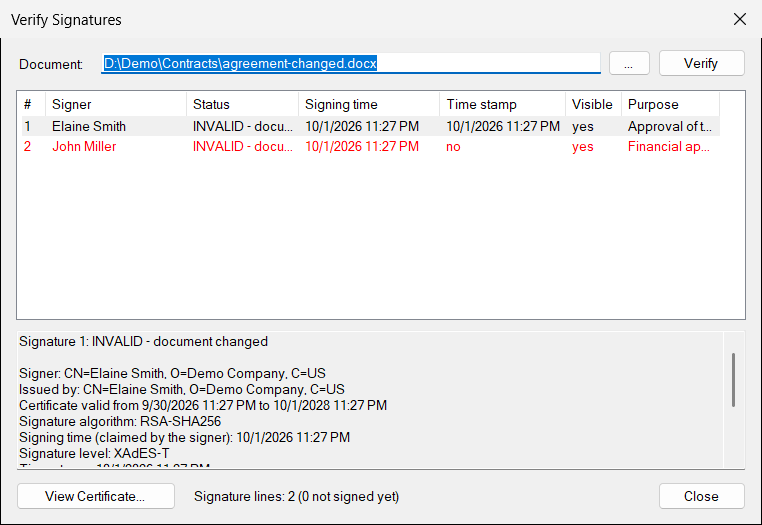Screen dimensions: 762x525
Task: Click the 'Issued by: CN=Elaine Smith' line
Action: [x=182, y=389]
